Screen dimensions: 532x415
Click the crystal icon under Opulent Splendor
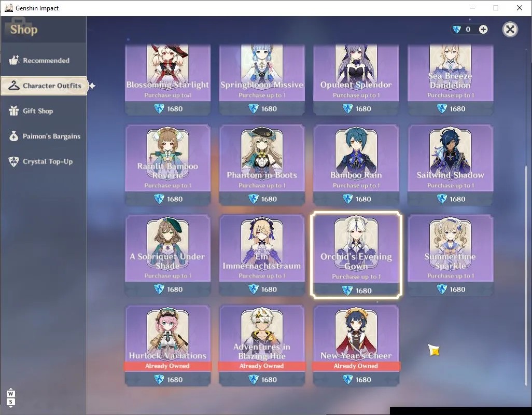(348, 108)
